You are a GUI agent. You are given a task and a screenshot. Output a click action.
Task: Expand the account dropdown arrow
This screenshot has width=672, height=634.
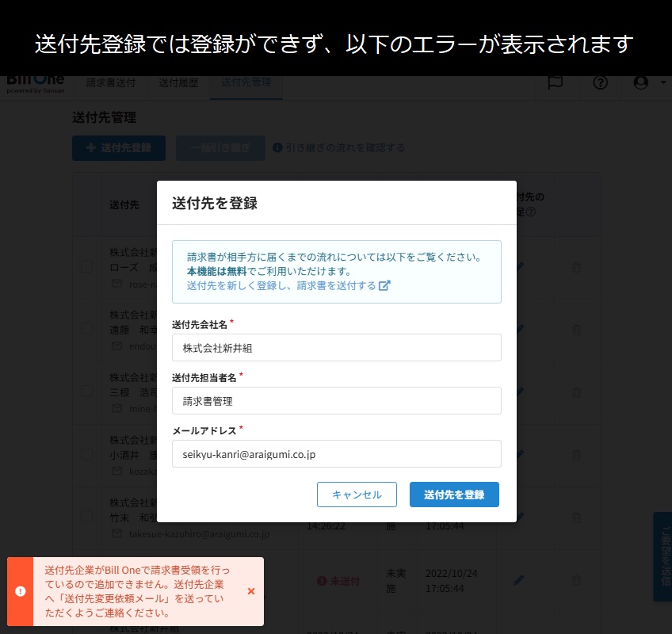pos(663,82)
